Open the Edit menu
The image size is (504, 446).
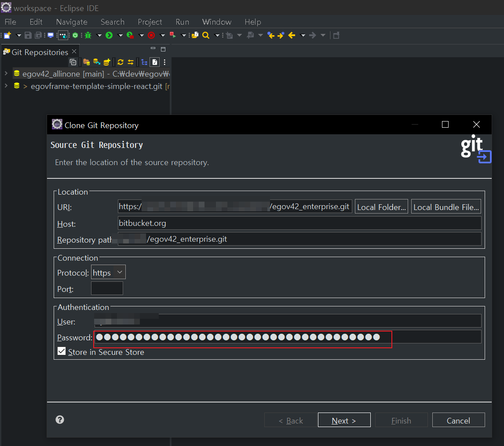[36, 22]
